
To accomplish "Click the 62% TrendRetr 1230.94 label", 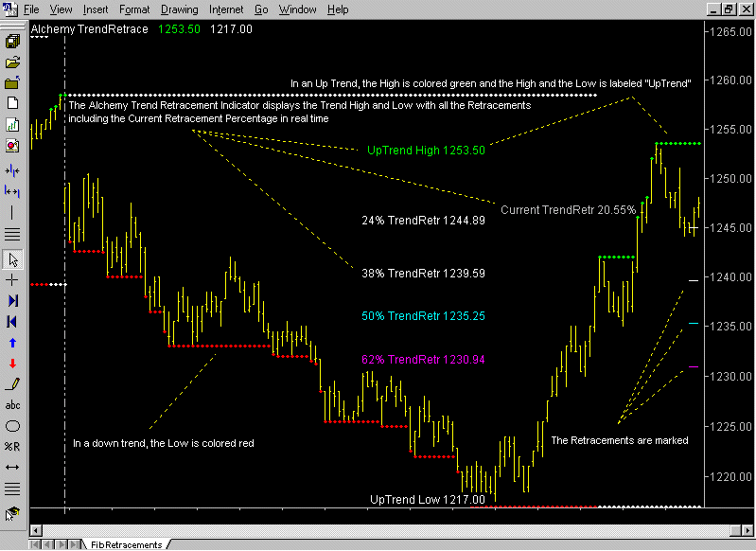I will 423,360.
